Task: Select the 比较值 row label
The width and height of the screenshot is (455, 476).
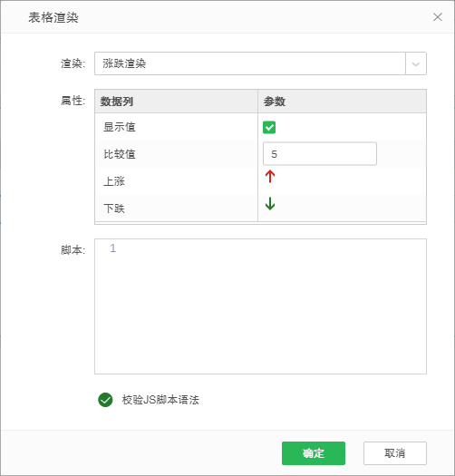Action: coord(120,154)
